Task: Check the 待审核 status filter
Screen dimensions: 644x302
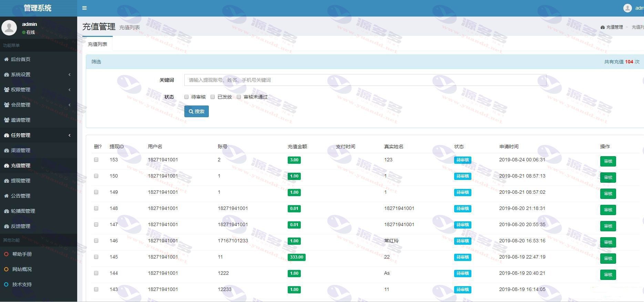Action: 186,97
